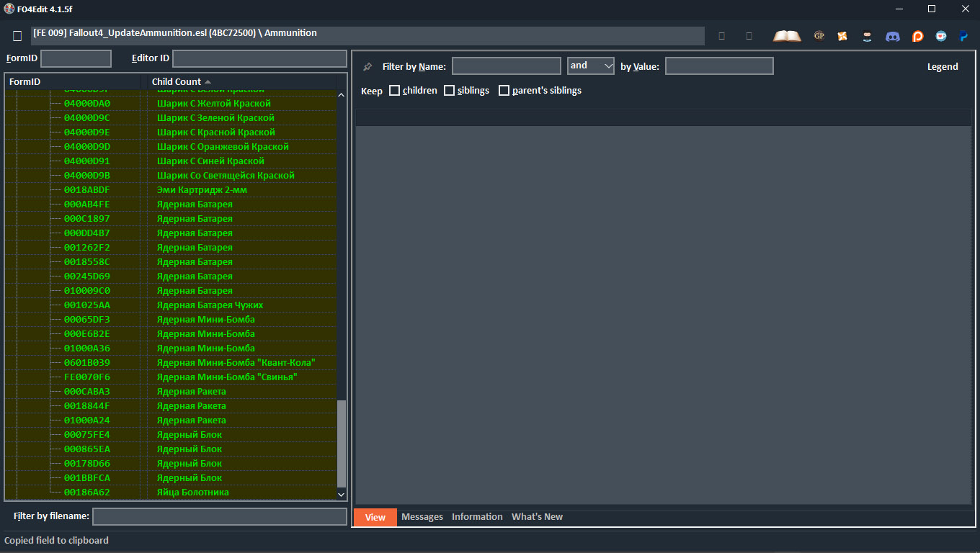Switch to the Messages tab

(x=422, y=517)
